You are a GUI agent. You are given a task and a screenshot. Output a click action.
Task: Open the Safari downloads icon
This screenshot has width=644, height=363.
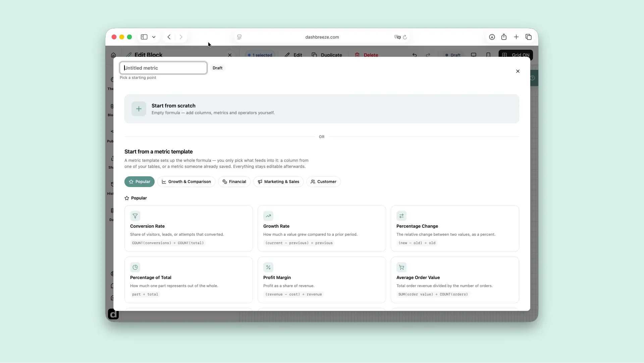coord(492,37)
